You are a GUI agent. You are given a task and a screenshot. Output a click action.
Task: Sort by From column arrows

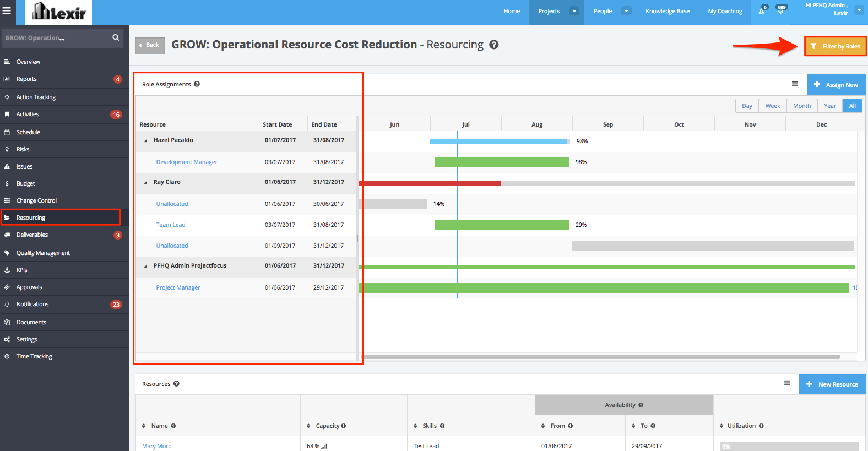point(543,426)
